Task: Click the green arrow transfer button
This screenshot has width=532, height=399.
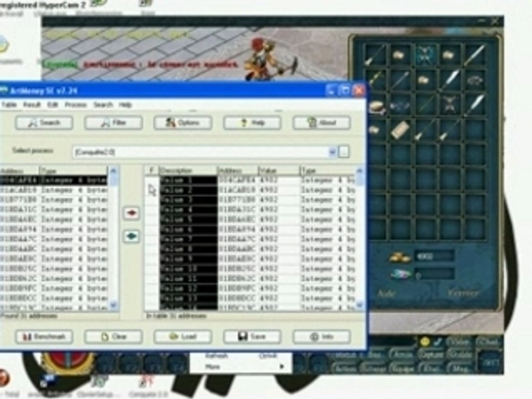Action: coord(131,236)
